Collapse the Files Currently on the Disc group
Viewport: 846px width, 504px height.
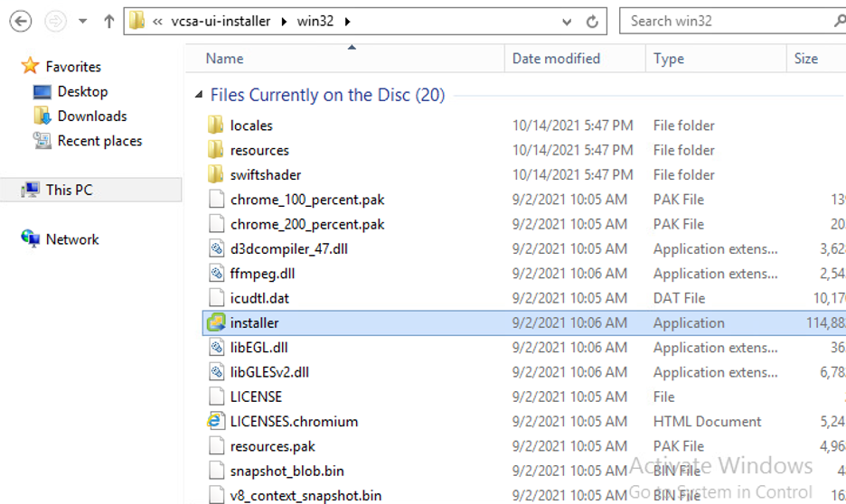[x=200, y=96]
